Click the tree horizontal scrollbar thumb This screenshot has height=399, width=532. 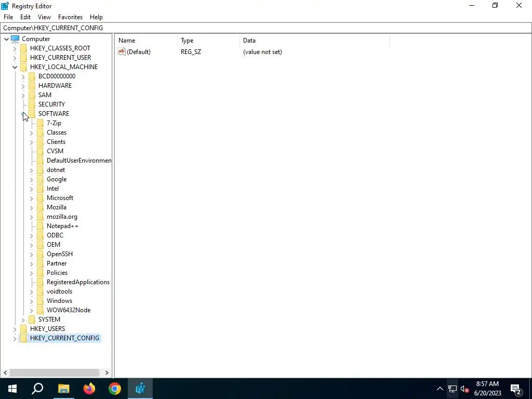(54, 373)
